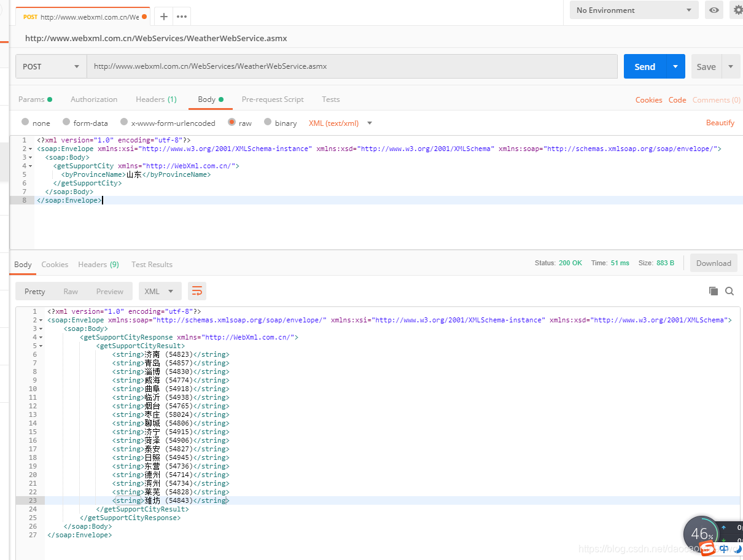Switch to the Headers (1) tab
743x560 pixels.
pos(156,99)
